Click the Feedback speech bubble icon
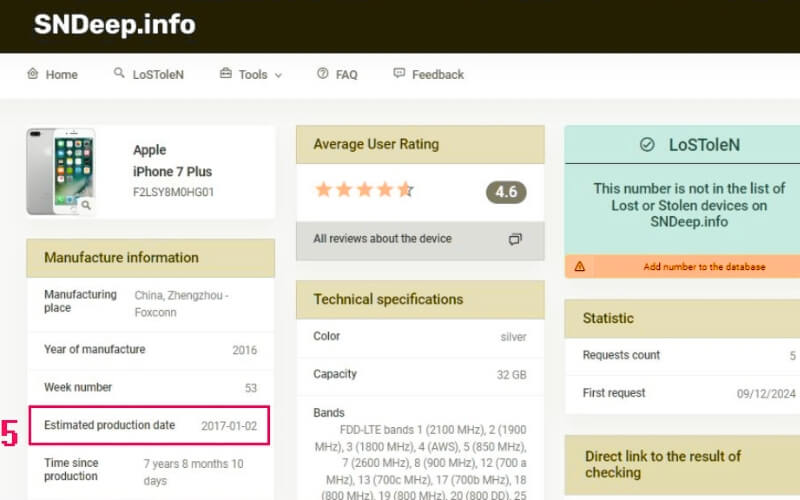Viewport: 800px width, 500px height. point(399,73)
